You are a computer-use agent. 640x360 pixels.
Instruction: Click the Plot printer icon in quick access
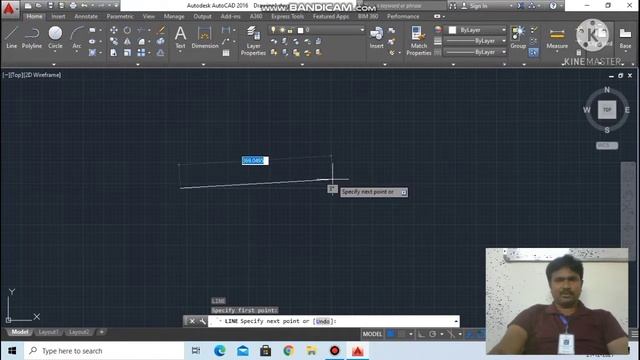[x=73, y=6]
